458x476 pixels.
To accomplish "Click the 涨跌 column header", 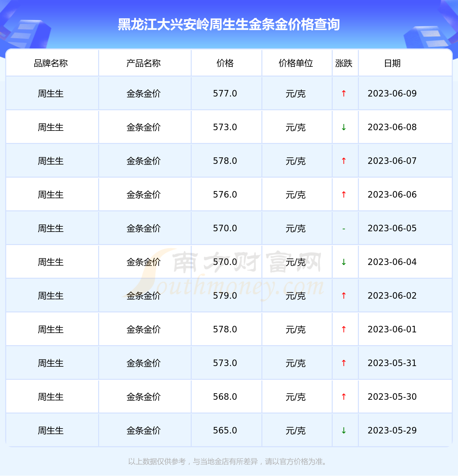I will 344,63.
